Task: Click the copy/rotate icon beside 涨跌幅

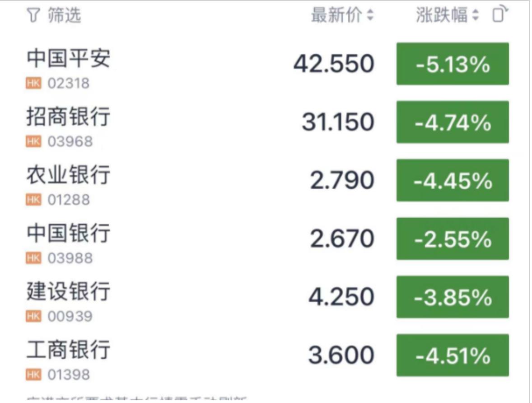Action: pos(499,15)
